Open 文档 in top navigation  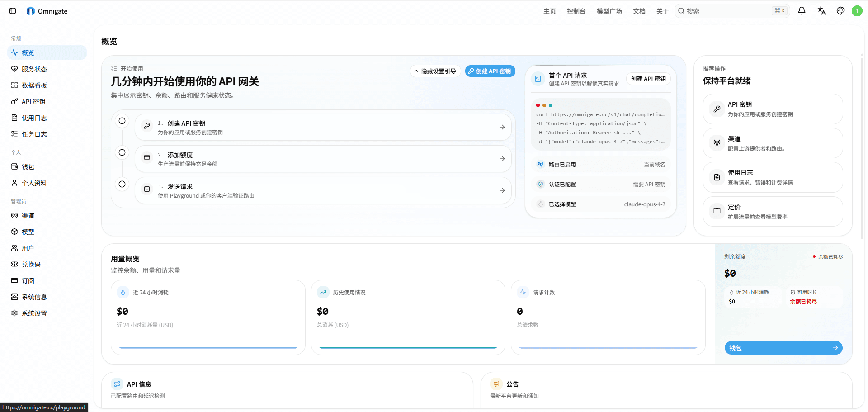(x=639, y=11)
